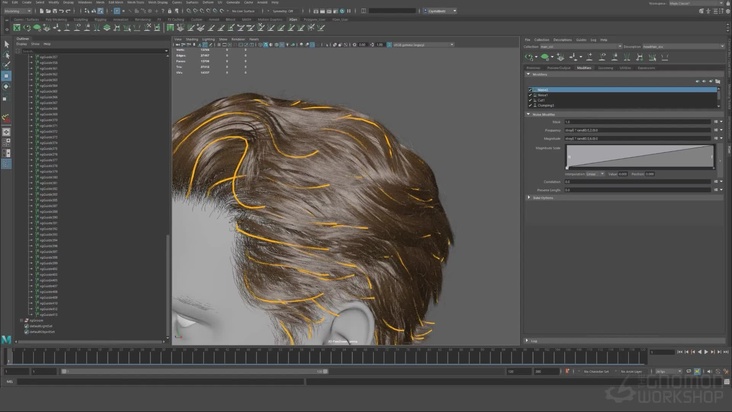Open the Description dropdown

coord(683,47)
